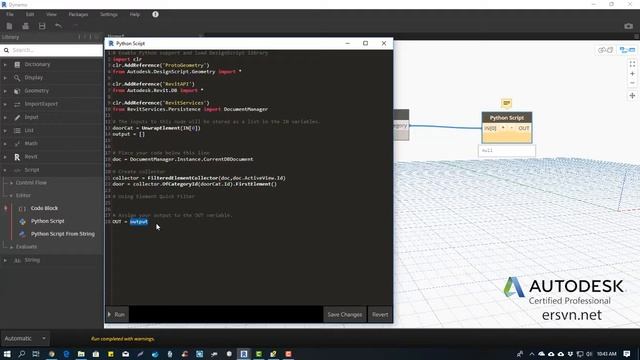Click the OUT port on Python Script node
The image size is (640, 360).
tap(524, 128)
